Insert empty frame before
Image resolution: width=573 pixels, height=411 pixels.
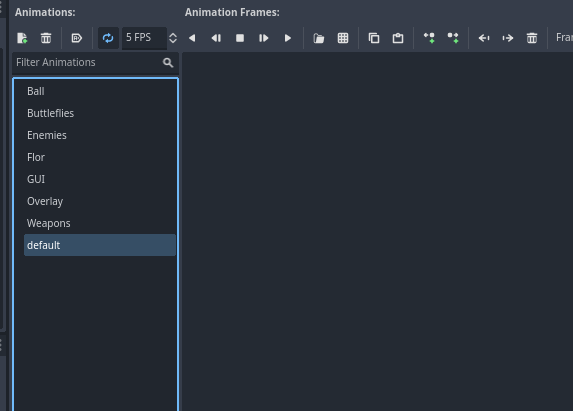point(429,38)
